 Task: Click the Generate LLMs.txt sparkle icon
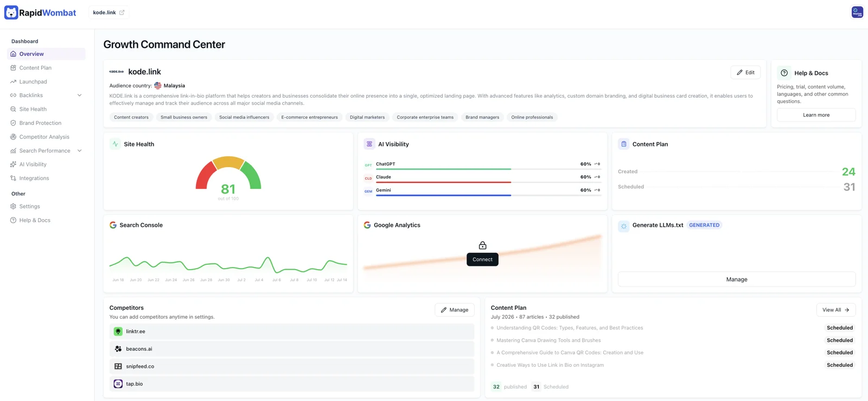click(x=624, y=226)
